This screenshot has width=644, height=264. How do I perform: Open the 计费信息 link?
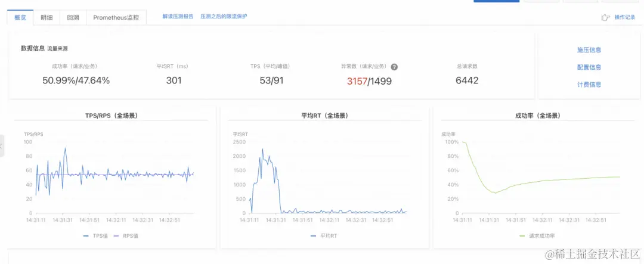589,85
